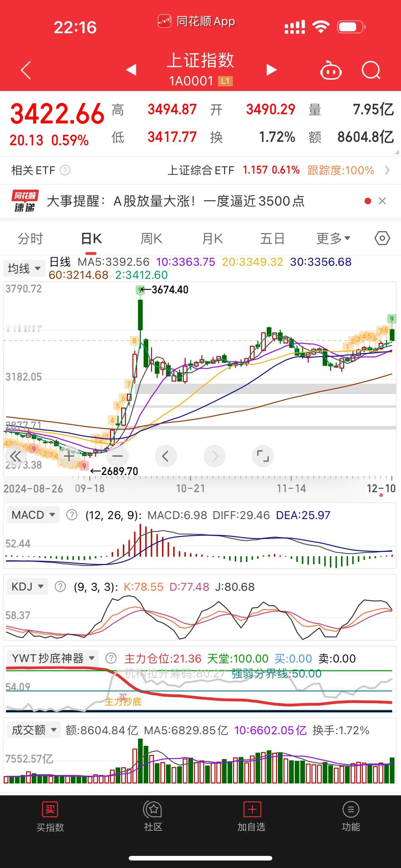Switch to 周K tab
Image resolution: width=401 pixels, height=868 pixels.
(151, 238)
